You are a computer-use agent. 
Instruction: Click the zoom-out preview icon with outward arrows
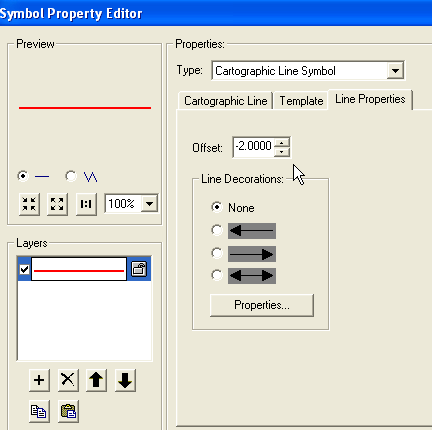57,204
